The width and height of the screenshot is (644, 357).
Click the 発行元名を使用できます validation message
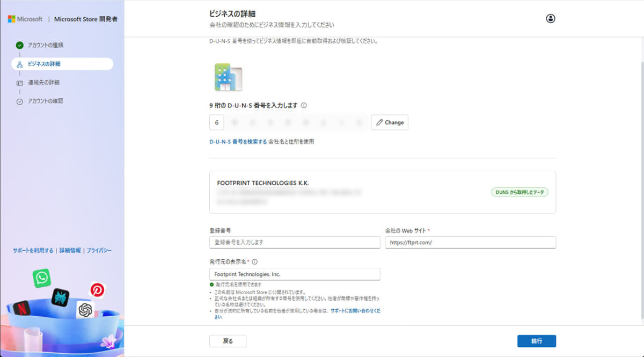coord(238,284)
